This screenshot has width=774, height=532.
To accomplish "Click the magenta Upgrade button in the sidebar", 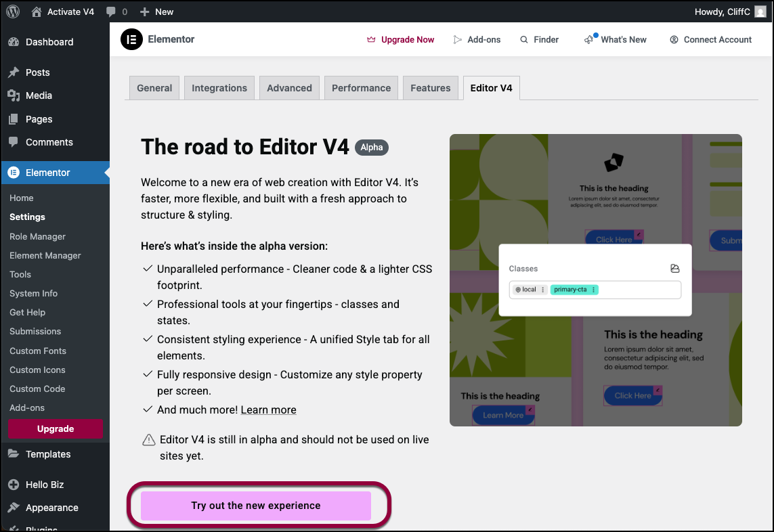I will (x=55, y=428).
